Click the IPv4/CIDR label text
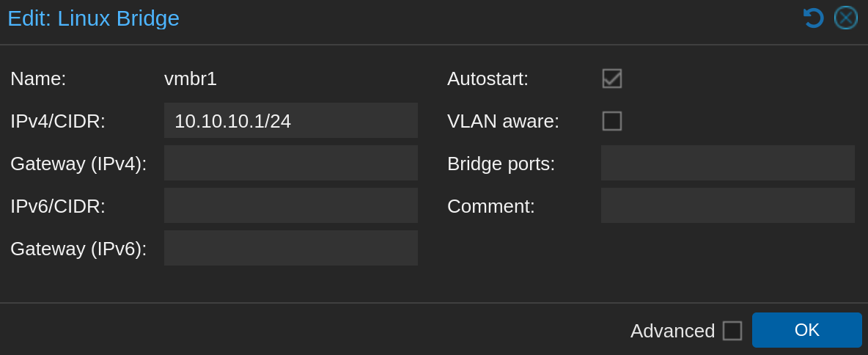Screen dimensions: 868x355 tap(58, 121)
